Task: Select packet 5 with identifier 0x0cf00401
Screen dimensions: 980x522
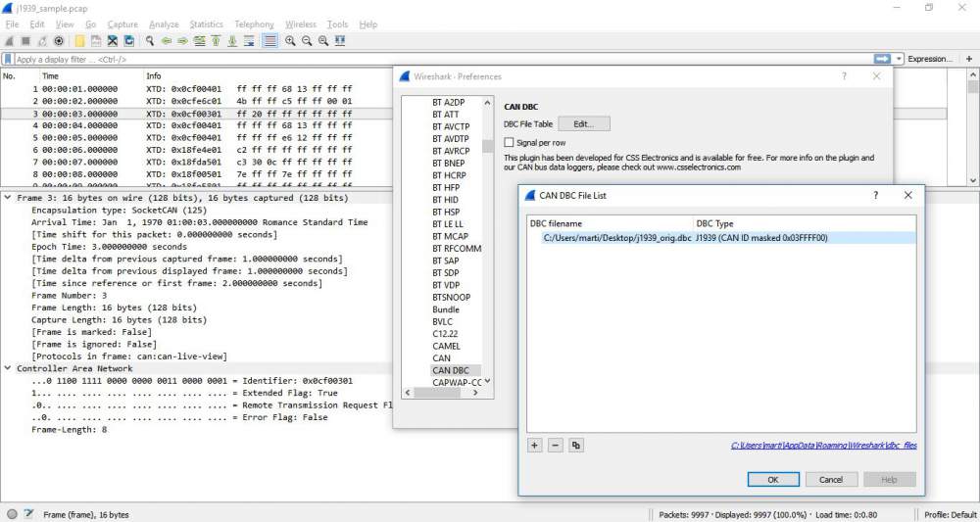Action: pyautogui.click(x=473, y=137)
